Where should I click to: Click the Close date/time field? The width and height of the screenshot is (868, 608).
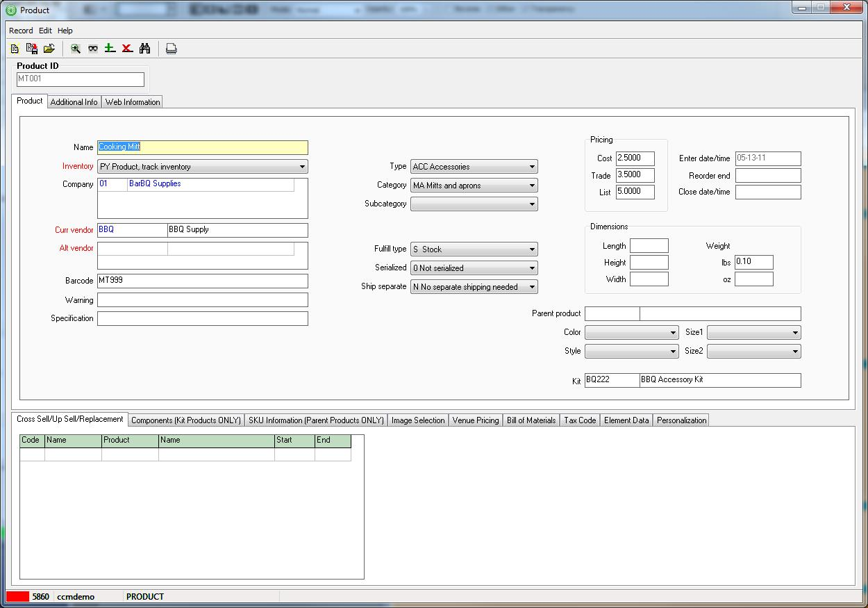(768, 192)
